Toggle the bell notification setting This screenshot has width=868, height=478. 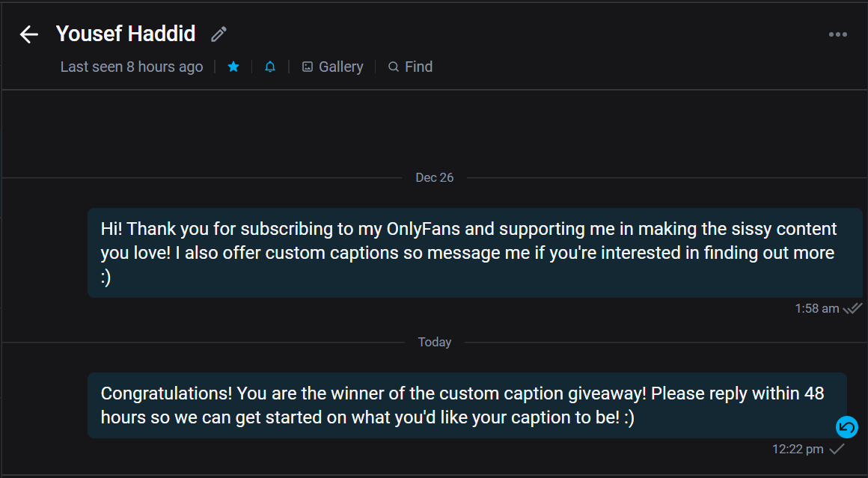(270, 67)
